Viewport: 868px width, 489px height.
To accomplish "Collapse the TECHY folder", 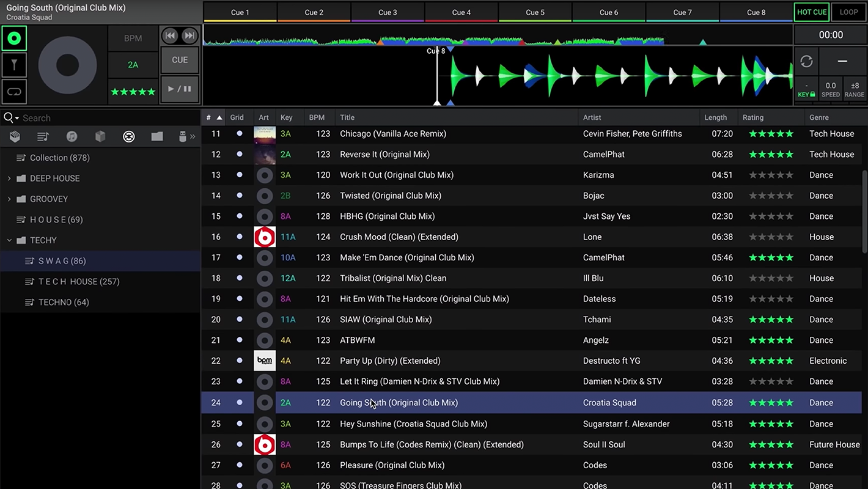I will [x=9, y=240].
